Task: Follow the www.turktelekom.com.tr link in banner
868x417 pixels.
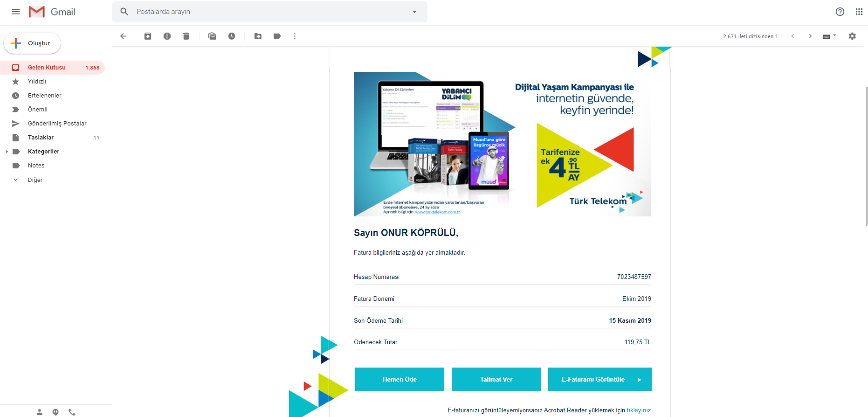Action: [437, 212]
